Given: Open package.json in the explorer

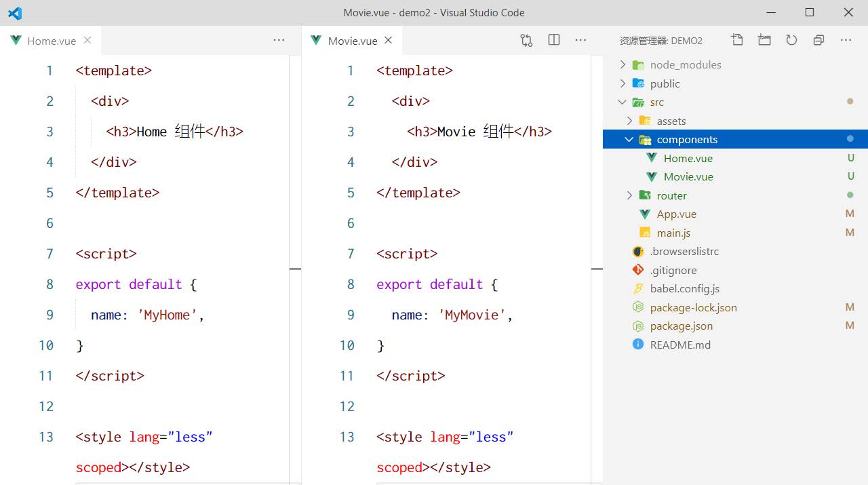Looking at the screenshot, I should point(681,326).
